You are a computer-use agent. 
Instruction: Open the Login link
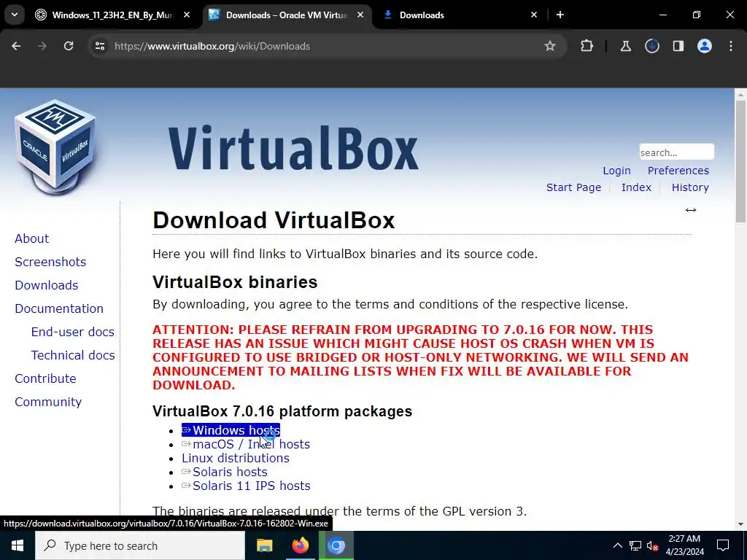(616, 171)
